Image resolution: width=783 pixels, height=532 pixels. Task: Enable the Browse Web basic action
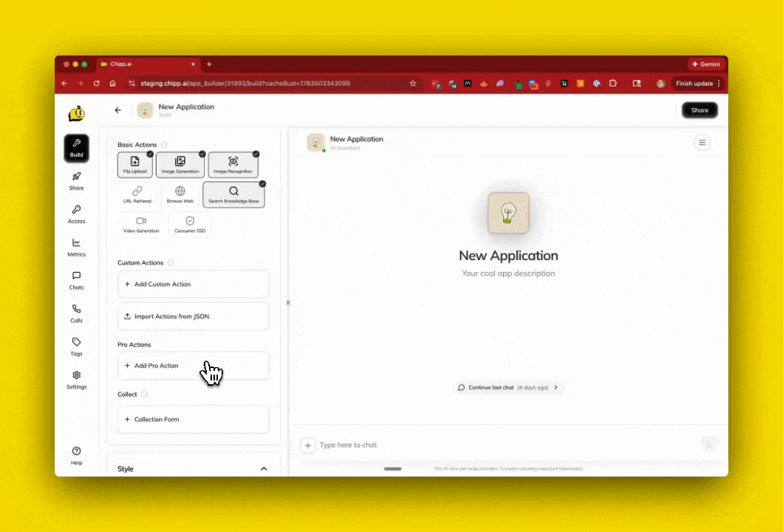click(180, 195)
